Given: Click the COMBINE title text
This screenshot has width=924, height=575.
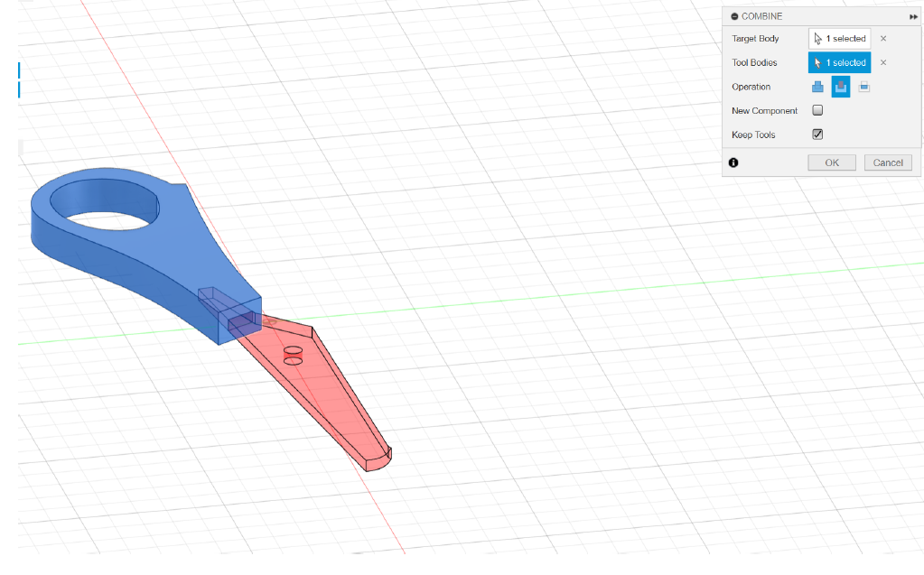Looking at the screenshot, I should [762, 16].
